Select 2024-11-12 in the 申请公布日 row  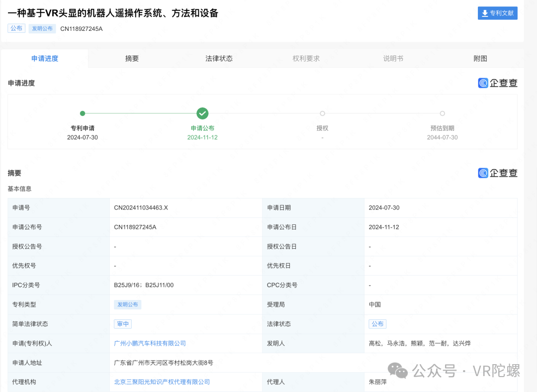click(x=384, y=227)
